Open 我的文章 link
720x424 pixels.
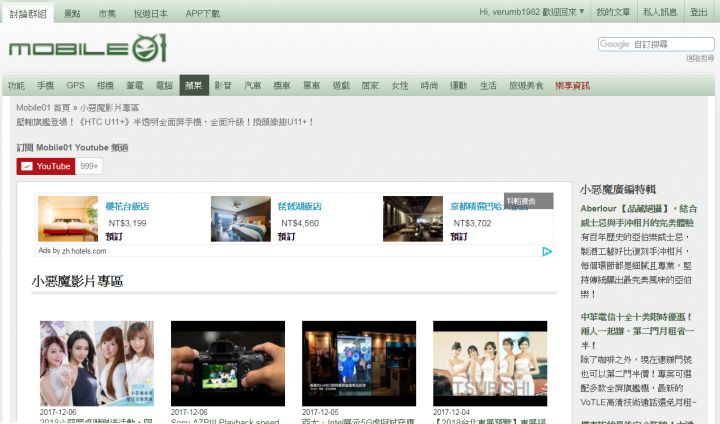click(x=613, y=12)
